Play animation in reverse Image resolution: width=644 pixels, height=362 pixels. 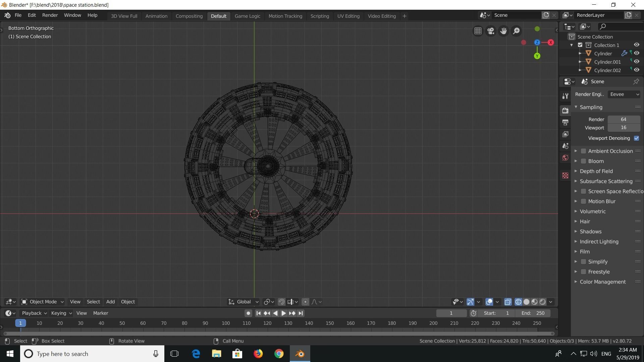tap(275, 313)
